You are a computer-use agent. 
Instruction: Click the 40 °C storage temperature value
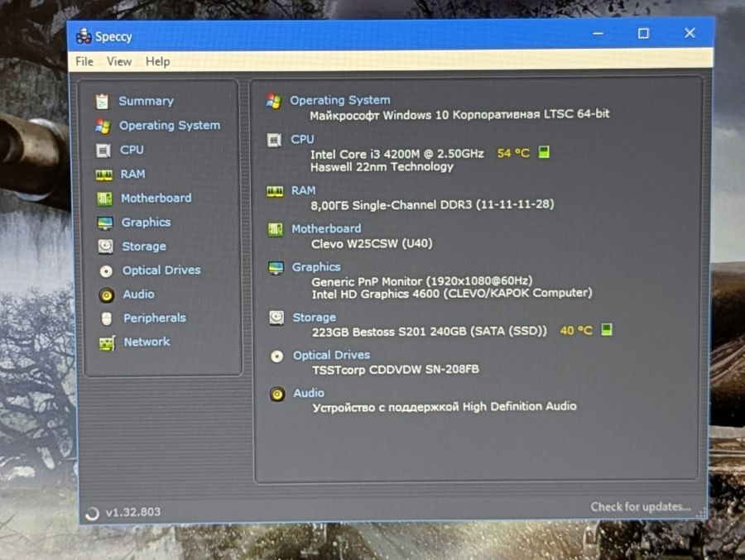pyautogui.click(x=576, y=330)
